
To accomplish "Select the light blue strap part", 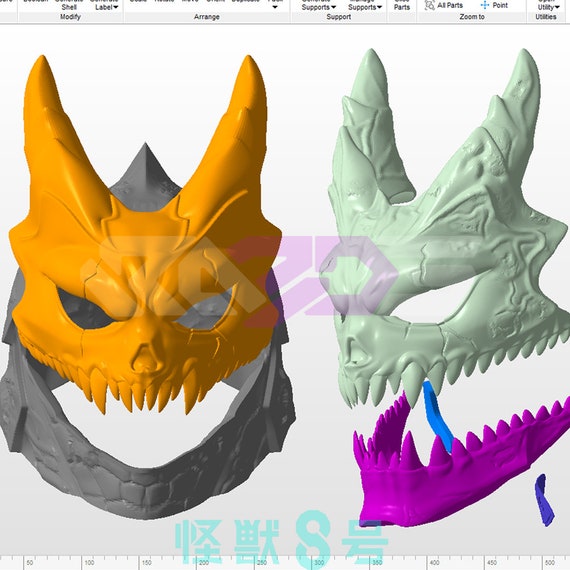I will click(438, 418).
